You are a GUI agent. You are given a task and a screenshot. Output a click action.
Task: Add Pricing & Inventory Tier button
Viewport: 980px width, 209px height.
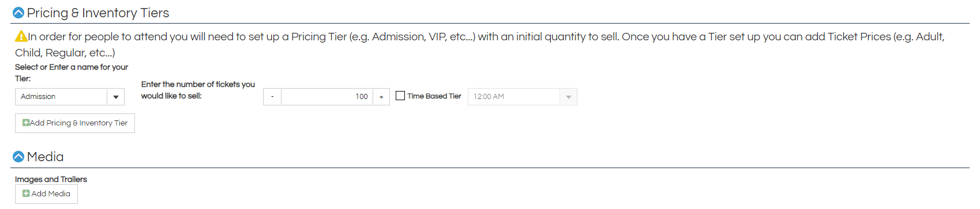tap(75, 123)
